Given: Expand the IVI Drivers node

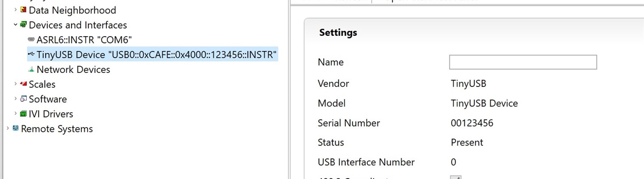Looking at the screenshot, I should pyautogui.click(x=16, y=114).
